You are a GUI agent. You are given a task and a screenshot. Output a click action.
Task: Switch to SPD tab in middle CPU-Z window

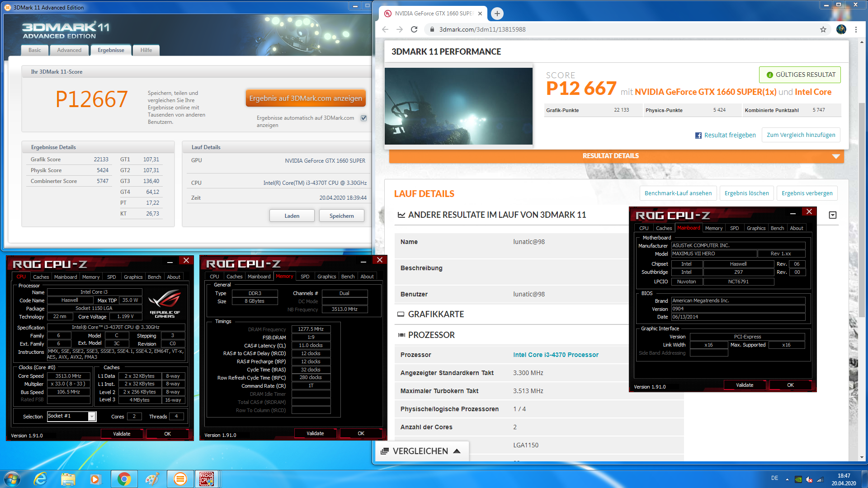pos(305,277)
